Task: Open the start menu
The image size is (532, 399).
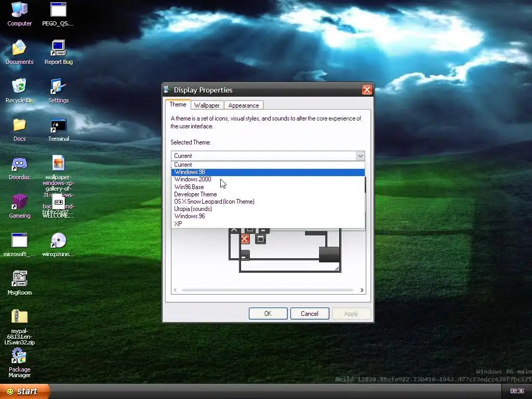Action: click(25, 391)
